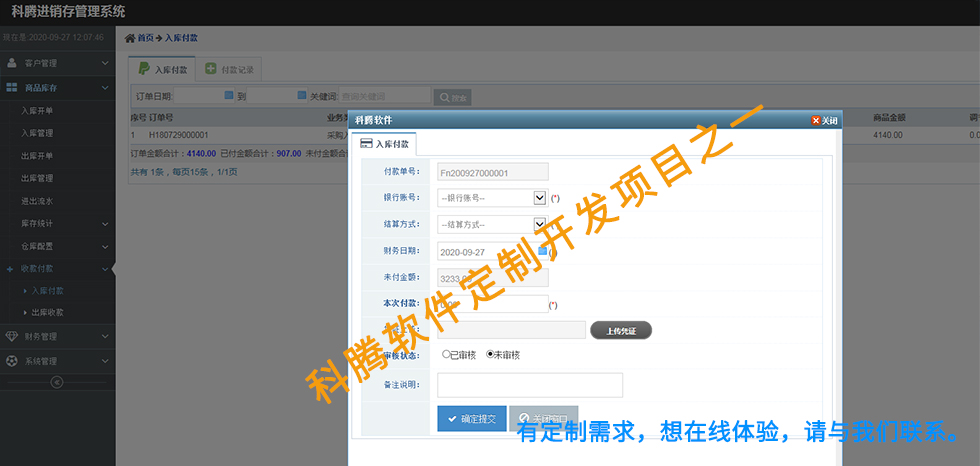This screenshot has width=980, height=466.
Task: Click the 客户管理 user icon
Action: pyautogui.click(x=11, y=62)
